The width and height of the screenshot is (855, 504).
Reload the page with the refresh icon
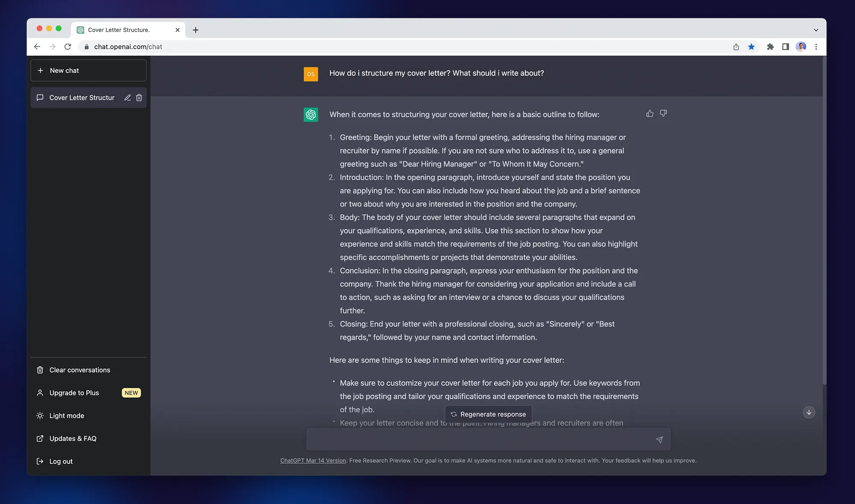click(x=68, y=47)
